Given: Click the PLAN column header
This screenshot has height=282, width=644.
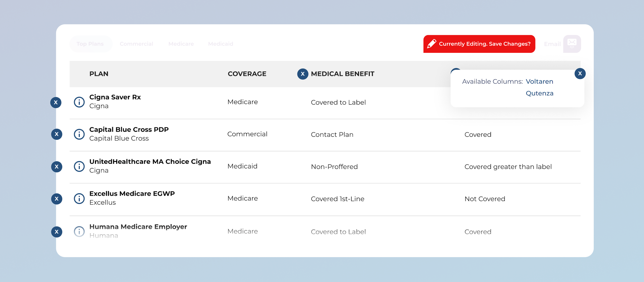Looking at the screenshot, I should pos(99,74).
